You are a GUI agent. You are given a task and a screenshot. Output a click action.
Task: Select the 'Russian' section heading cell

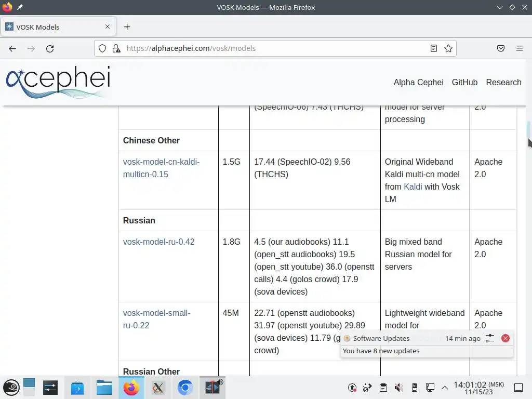(169, 220)
